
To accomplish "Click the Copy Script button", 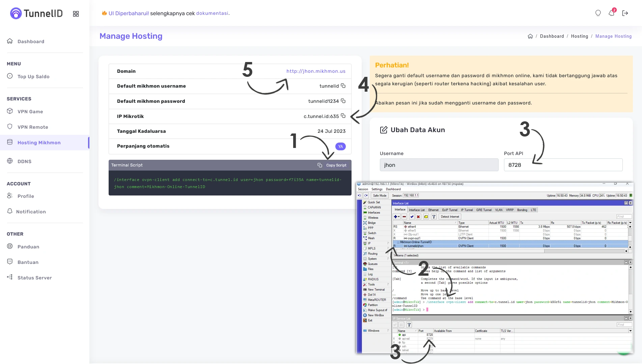I will tap(332, 165).
